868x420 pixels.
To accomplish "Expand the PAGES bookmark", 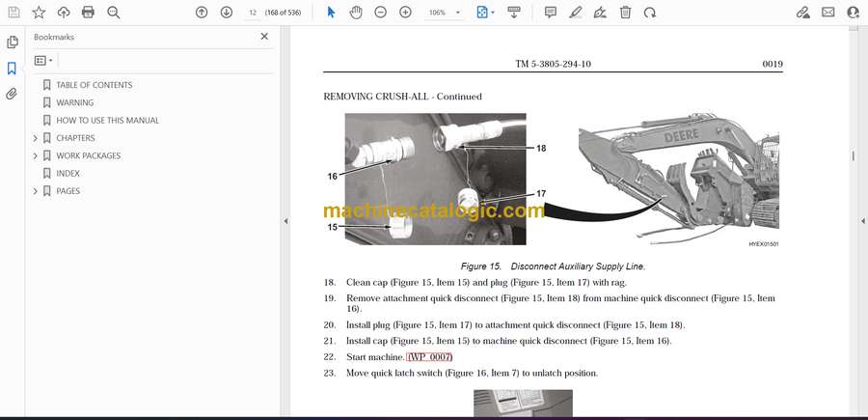I will click(x=36, y=191).
